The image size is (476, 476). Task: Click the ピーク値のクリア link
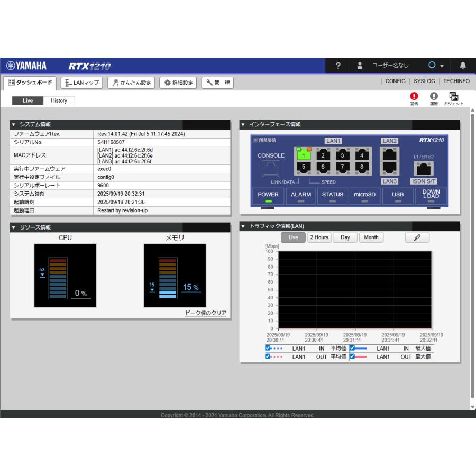(x=206, y=313)
